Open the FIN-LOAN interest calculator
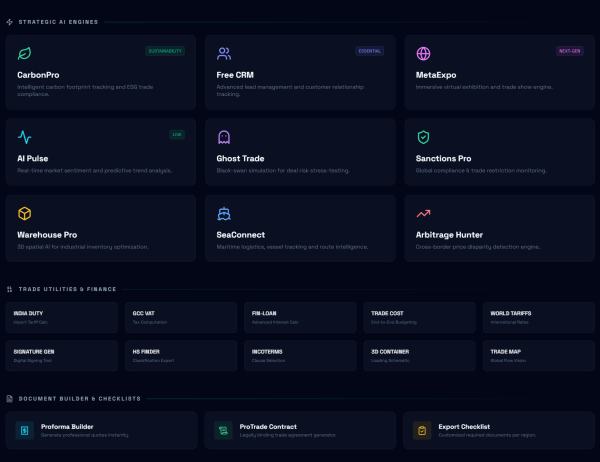Screen dimensions: 600x462 click(300, 317)
